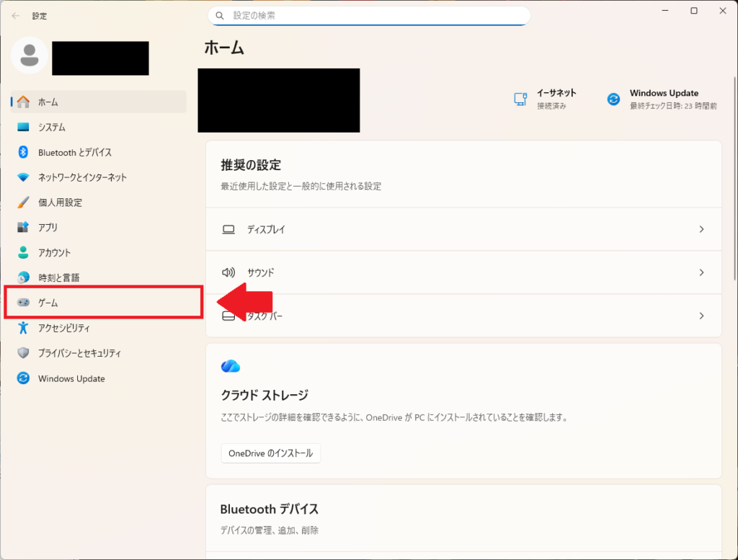
Task: Open タスク バー settings chevron
Action: (701, 316)
